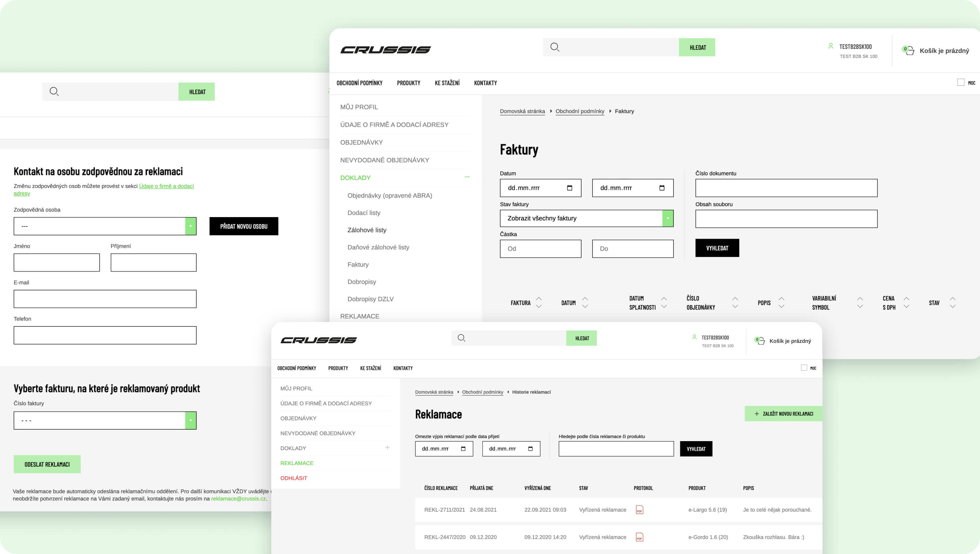Open PDF protocol for REKL-2447/2020
This screenshot has width=980, height=554.
(x=639, y=537)
